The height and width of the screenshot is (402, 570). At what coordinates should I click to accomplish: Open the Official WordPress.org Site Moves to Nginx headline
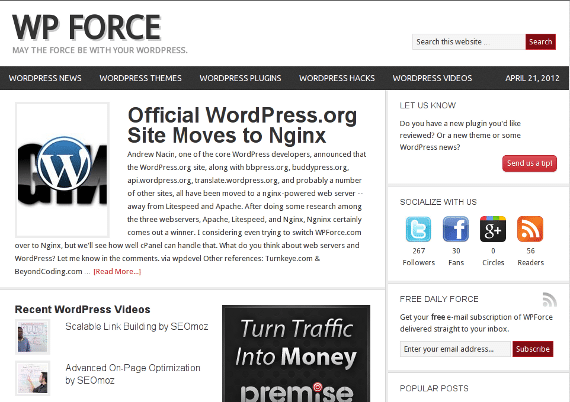tap(242, 125)
